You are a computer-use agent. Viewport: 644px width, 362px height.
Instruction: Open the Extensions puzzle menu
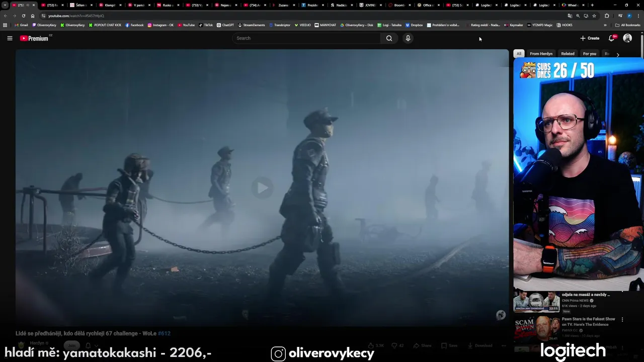click(607, 16)
